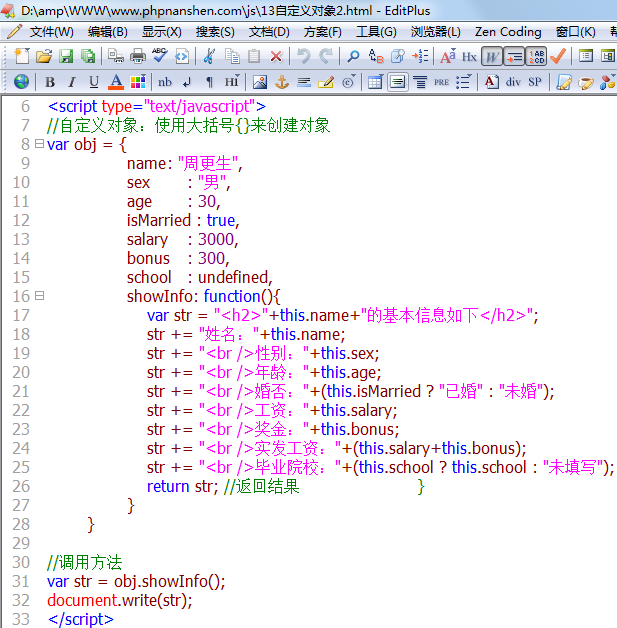Image resolution: width=617 pixels, height=628 pixels.
Task: Click "obj.showInfo();" call
Action: (170, 582)
